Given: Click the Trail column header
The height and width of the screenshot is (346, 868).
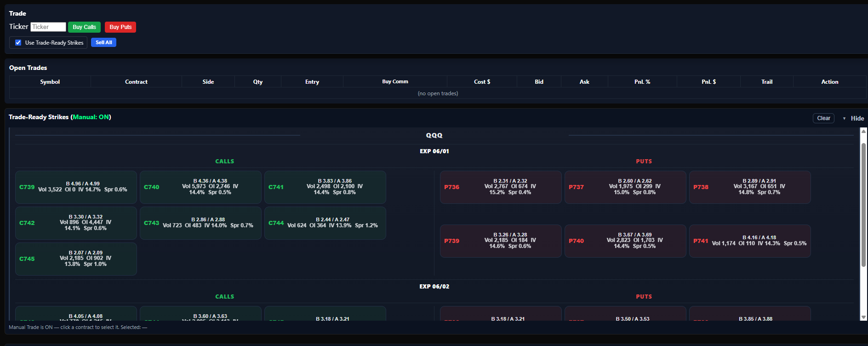Looking at the screenshot, I should click(767, 82).
